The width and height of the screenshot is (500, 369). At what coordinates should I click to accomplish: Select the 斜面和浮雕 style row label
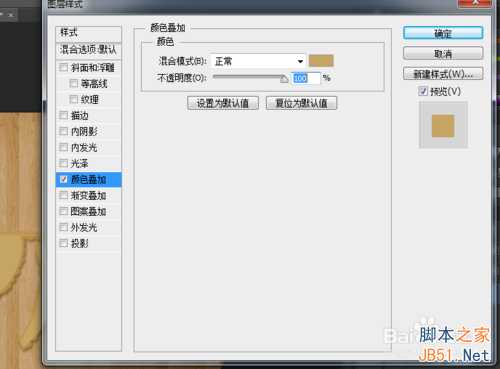[x=93, y=68]
